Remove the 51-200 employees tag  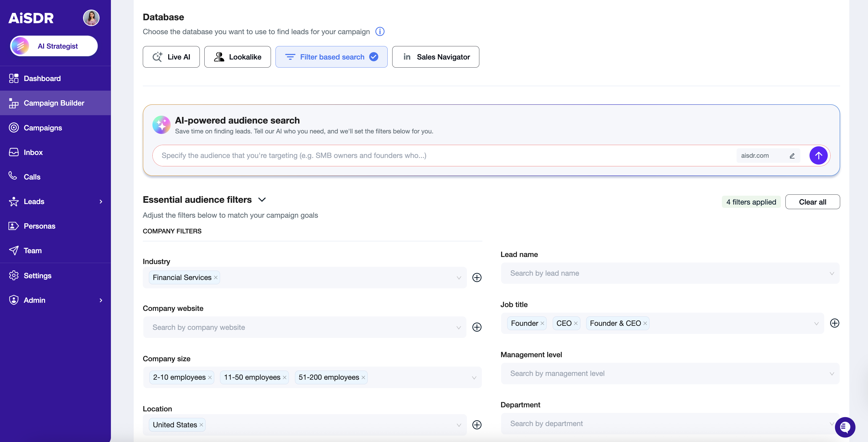[x=363, y=377]
